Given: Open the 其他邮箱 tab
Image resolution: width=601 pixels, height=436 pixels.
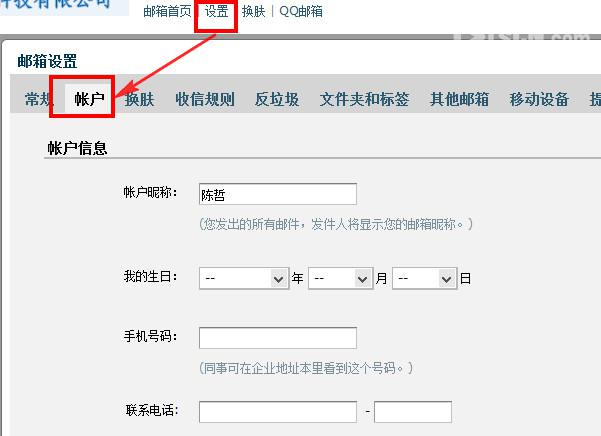Looking at the screenshot, I should click(459, 99).
